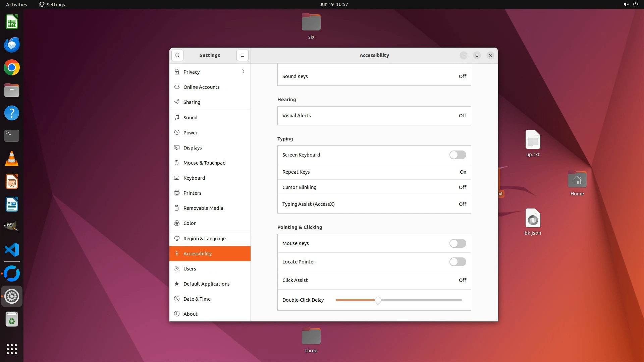Click the Double-Click Delay slider handle
This screenshot has width=644, height=362.
point(378,300)
